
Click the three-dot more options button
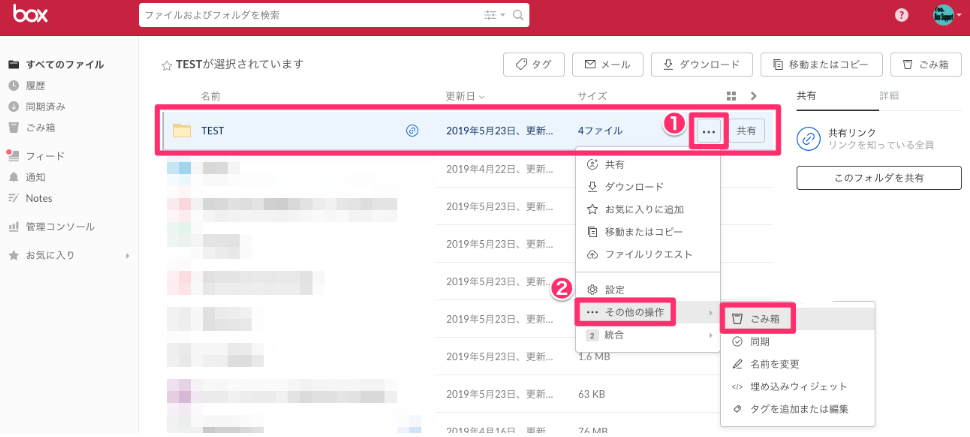pos(709,131)
